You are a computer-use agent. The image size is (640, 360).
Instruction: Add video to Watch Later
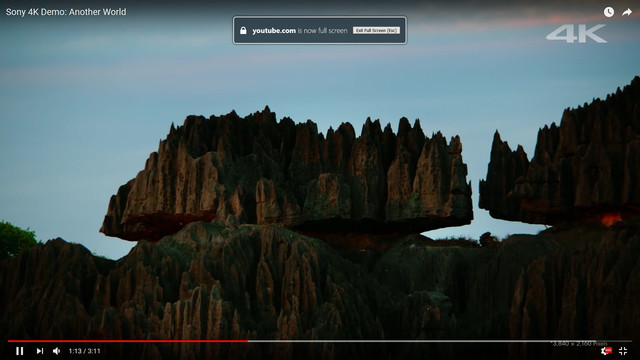pyautogui.click(x=609, y=12)
